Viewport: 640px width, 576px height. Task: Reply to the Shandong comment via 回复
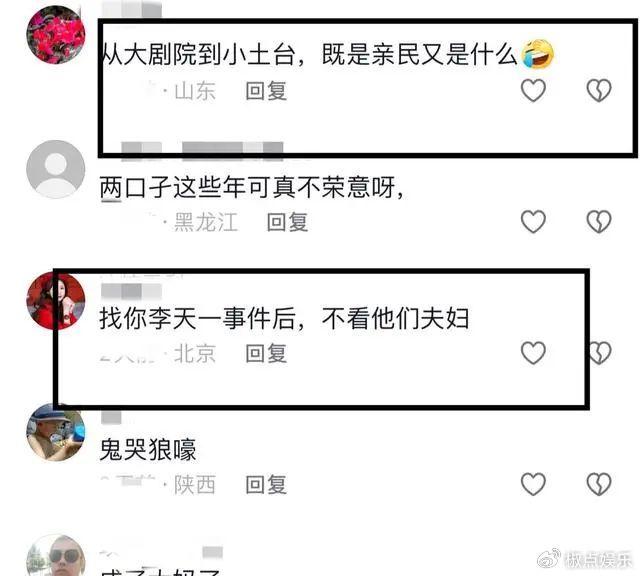tap(266, 91)
